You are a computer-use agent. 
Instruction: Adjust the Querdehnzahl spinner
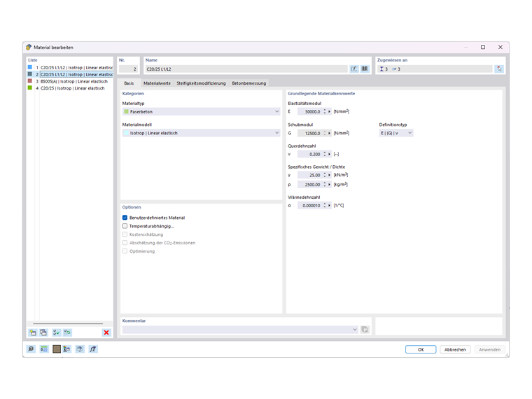[325, 154]
